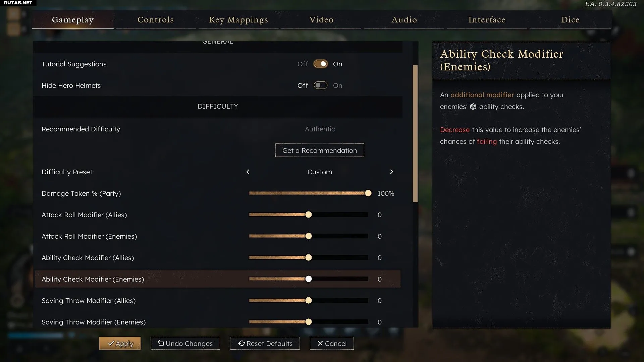Open the Interface tab

(487, 20)
